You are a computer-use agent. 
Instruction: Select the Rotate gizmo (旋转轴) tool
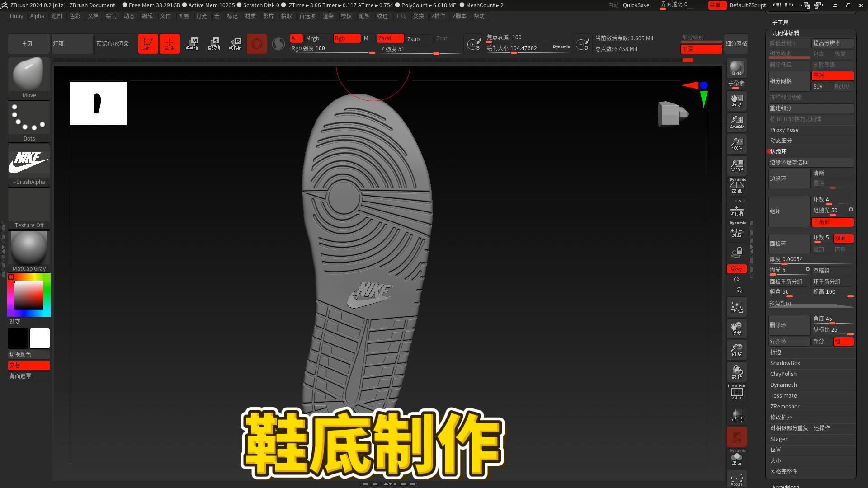pyautogui.click(x=235, y=44)
